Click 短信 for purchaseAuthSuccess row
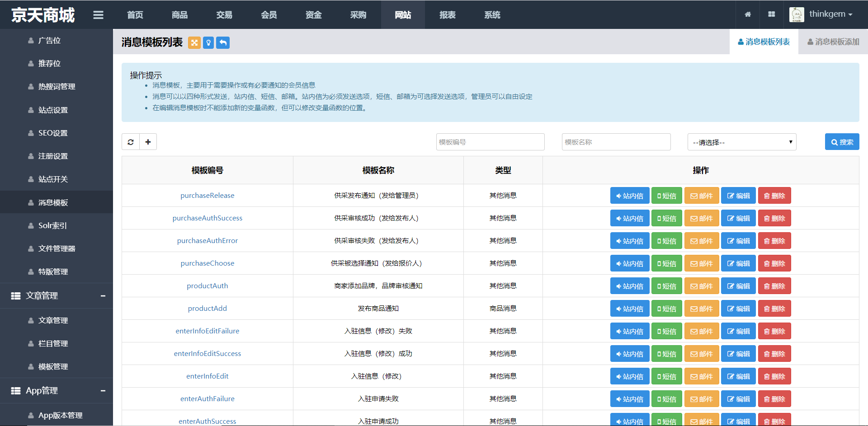Image resolution: width=868 pixels, height=426 pixels. [x=667, y=218]
